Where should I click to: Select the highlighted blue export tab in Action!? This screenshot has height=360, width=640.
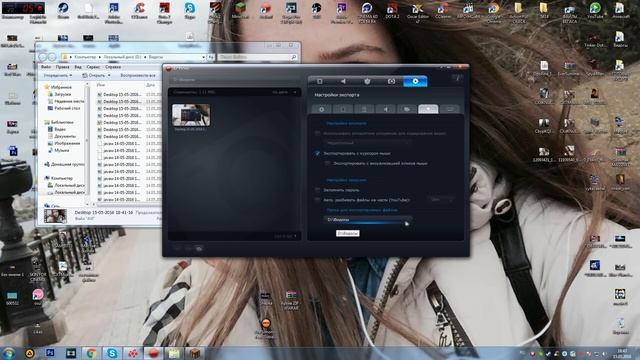[415, 81]
